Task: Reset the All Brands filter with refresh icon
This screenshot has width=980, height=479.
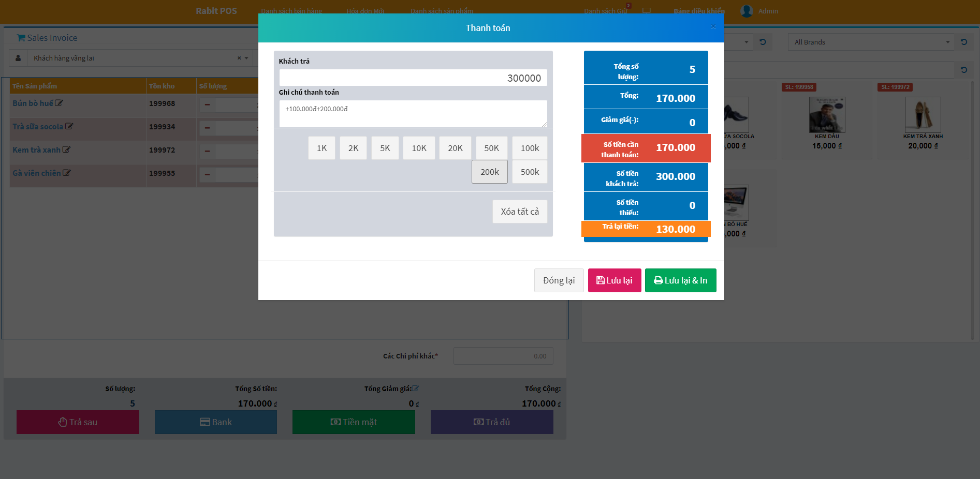Action: [x=964, y=42]
